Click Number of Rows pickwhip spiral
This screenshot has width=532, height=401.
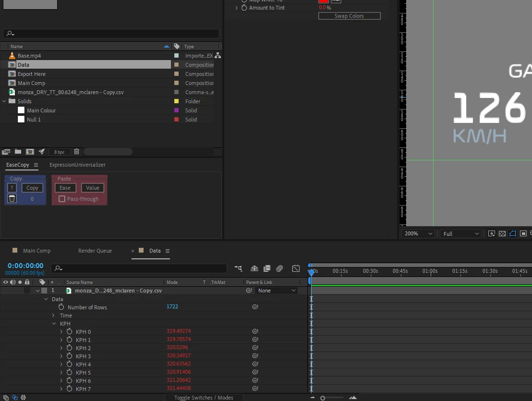click(x=255, y=307)
